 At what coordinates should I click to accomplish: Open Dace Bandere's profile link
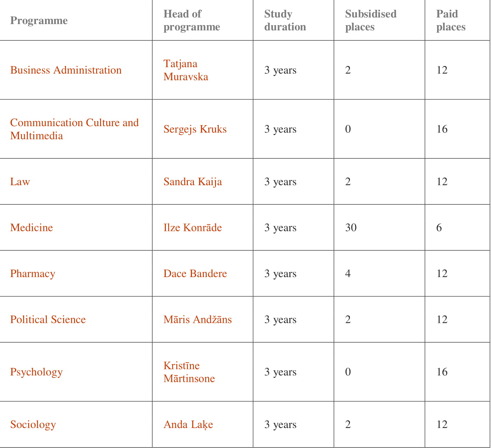point(195,274)
